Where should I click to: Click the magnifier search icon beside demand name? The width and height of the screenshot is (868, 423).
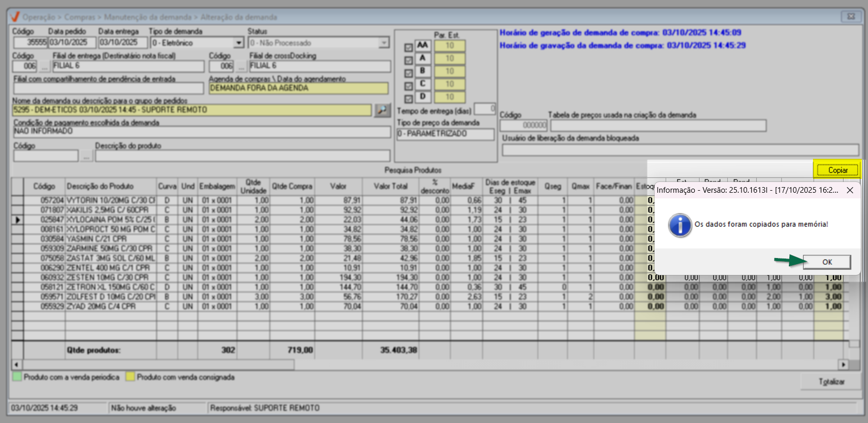pos(382,110)
